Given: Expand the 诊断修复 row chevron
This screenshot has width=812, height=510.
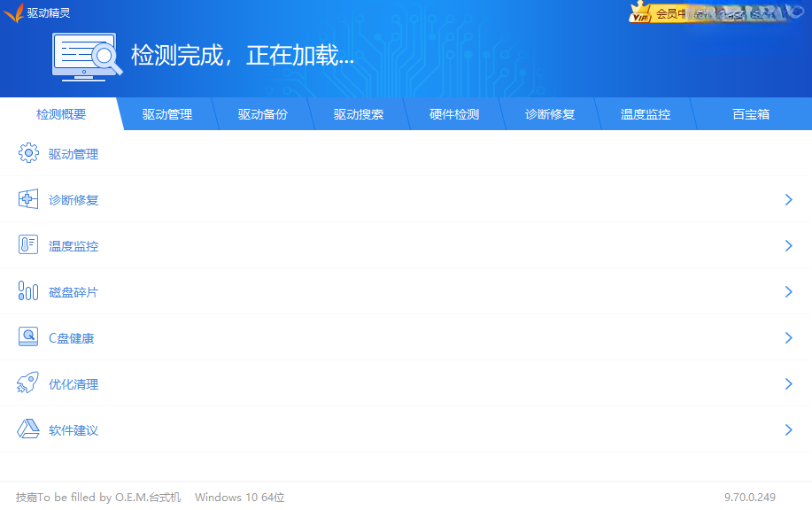Looking at the screenshot, I should 788,200.
